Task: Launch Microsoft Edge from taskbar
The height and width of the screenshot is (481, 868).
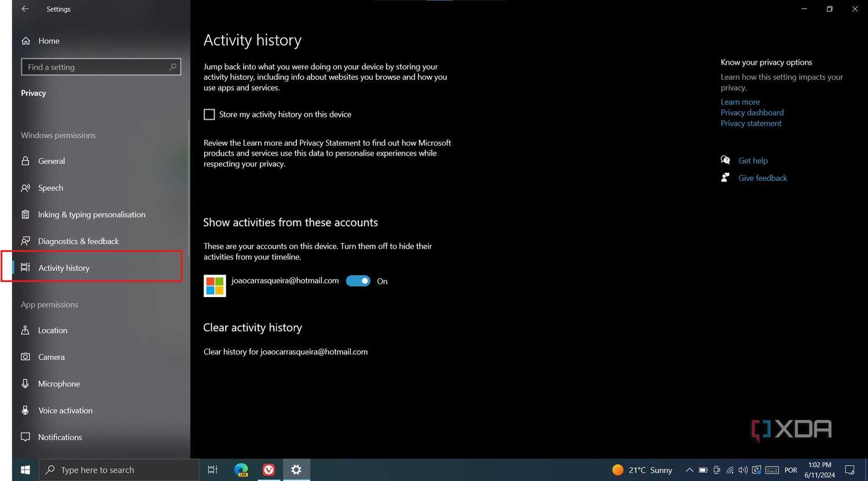Action: tap(241, 470)
